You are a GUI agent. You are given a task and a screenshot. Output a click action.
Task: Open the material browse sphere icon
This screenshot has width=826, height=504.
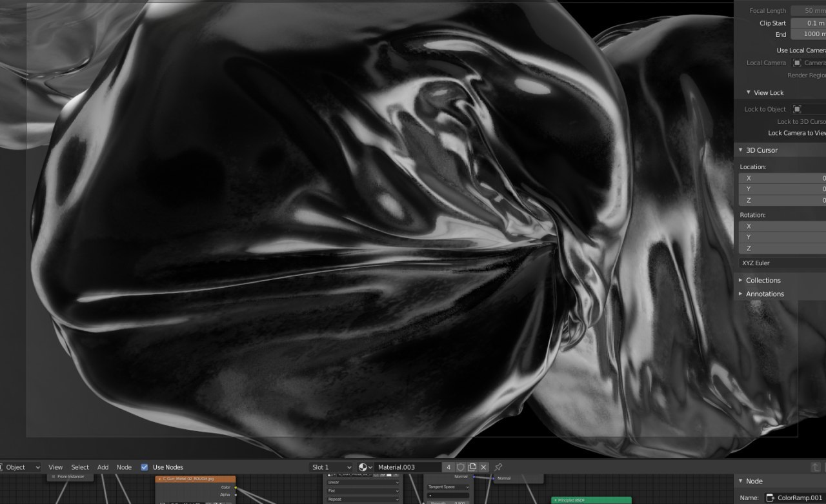[365, 467]
